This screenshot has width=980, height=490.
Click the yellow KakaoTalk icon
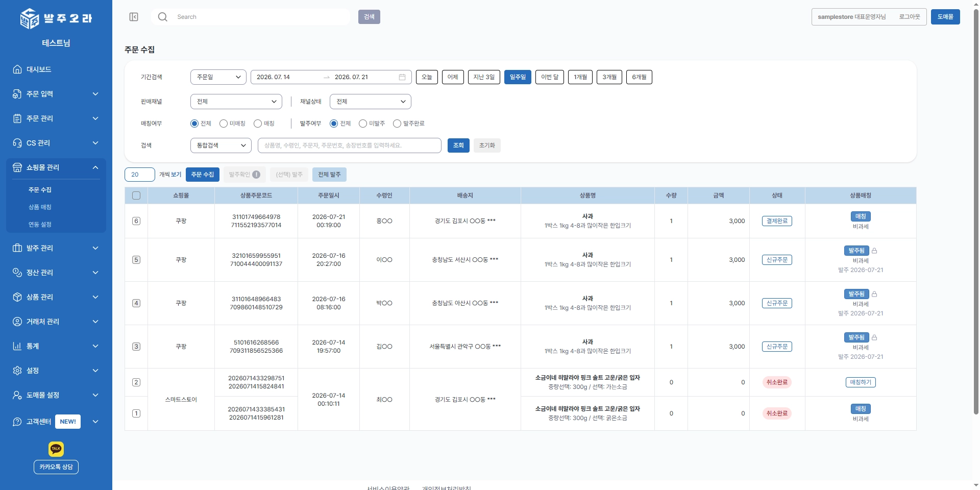56,449
